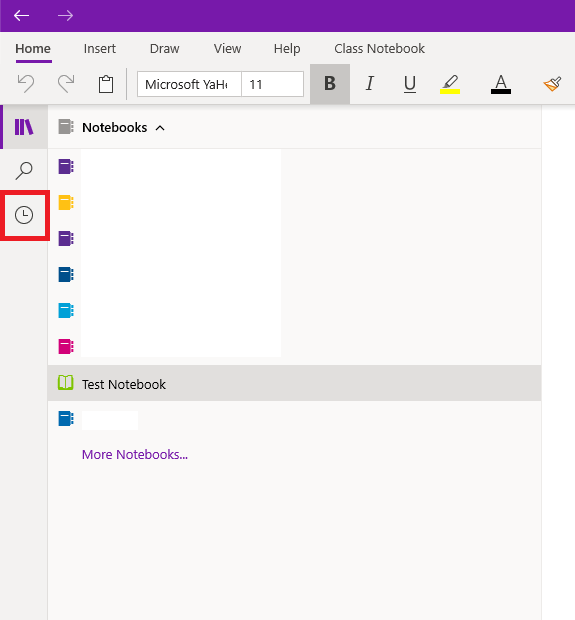This screenshot has width=575, height=620.
Task: Open the More Notebooks... link
Action: point(135,454)
